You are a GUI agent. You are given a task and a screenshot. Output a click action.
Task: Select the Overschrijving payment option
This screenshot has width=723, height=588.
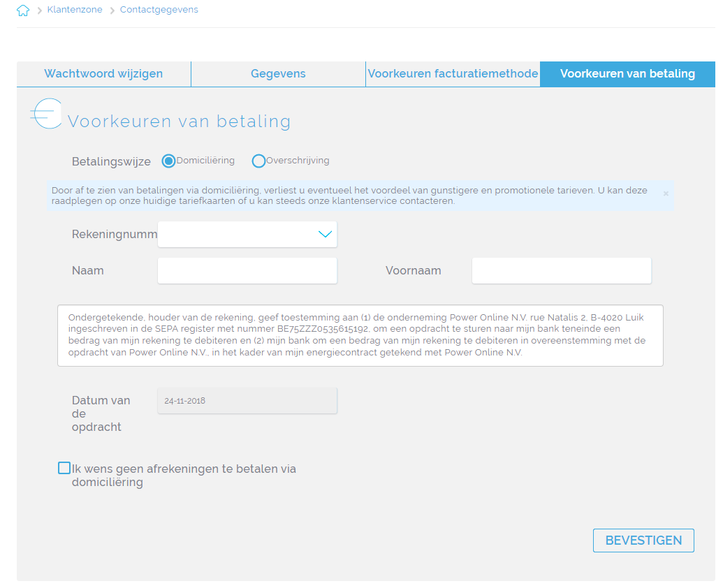[x=258, y=161]
